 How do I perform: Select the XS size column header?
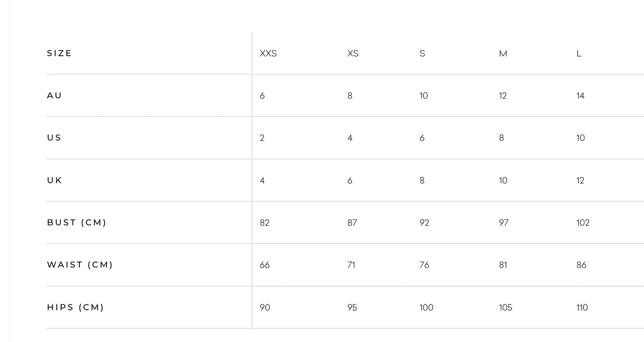pyautogui.click(x=353, y=54)
